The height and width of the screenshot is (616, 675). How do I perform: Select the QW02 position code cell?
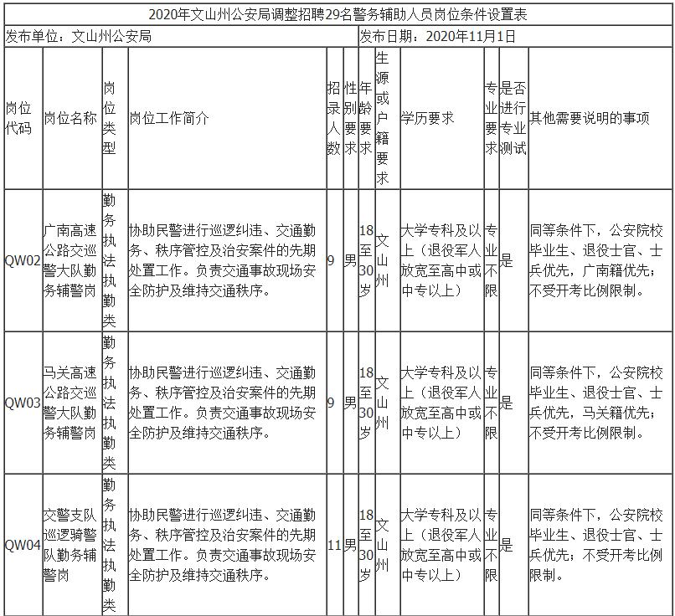click(23, 260)
